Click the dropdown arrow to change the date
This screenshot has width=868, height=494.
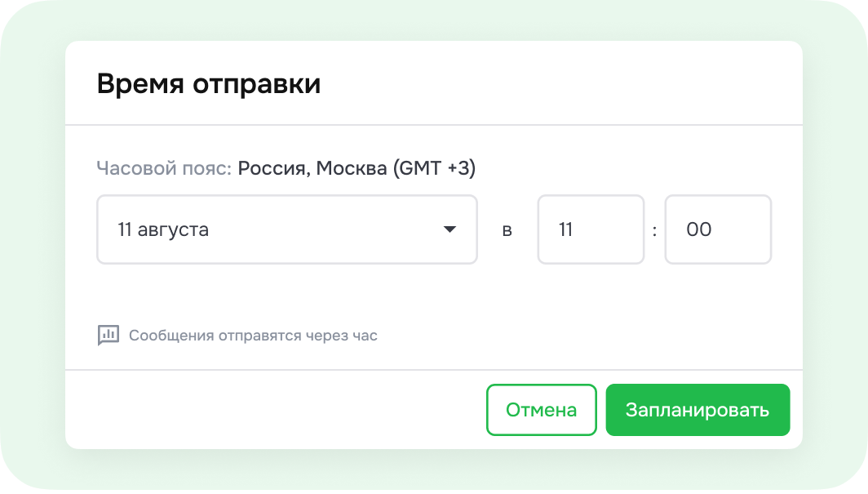[451, 229]
